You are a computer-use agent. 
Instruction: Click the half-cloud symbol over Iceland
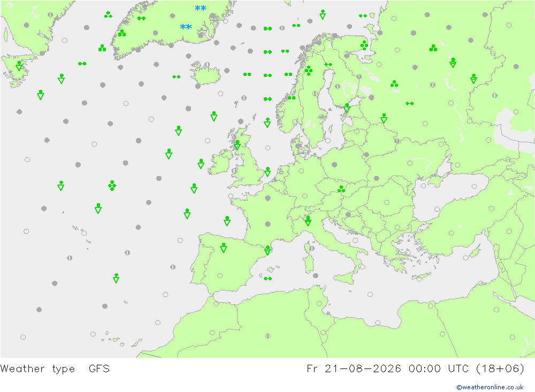pyautogui.click(x=207, y=65)
